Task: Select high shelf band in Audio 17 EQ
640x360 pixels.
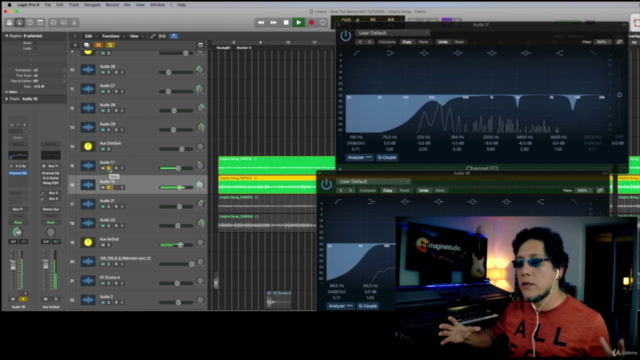Action: 560,53
